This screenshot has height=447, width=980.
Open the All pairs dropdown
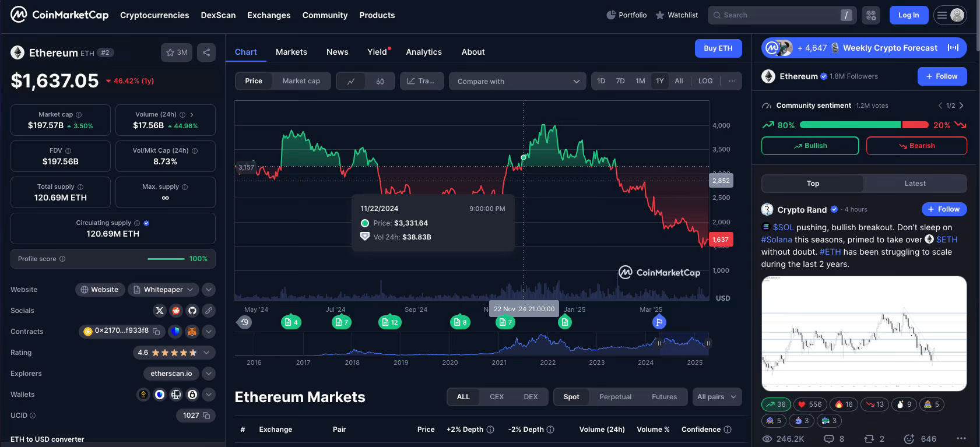point(716,397)
